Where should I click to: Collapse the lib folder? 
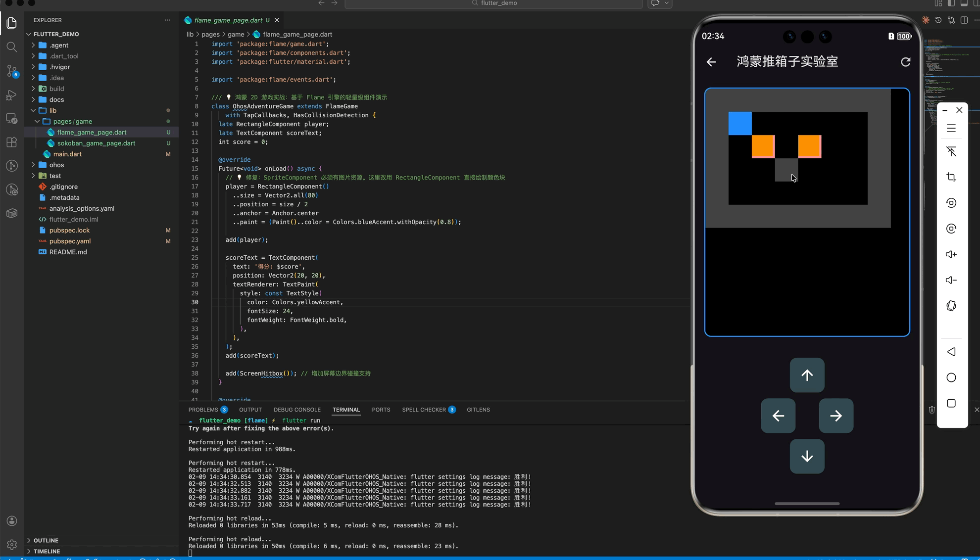52,110
